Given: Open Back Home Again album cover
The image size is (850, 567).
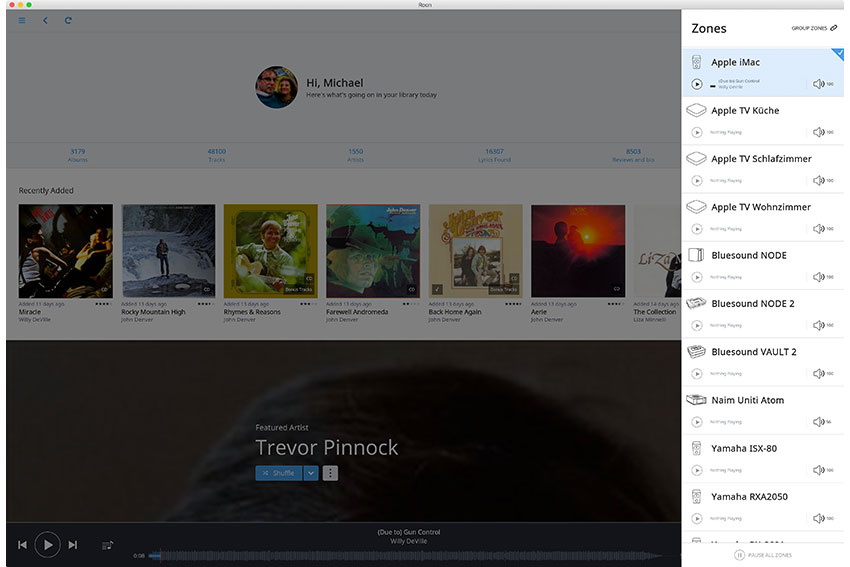Looking at the screenshot, I should [x=475, y=251].
